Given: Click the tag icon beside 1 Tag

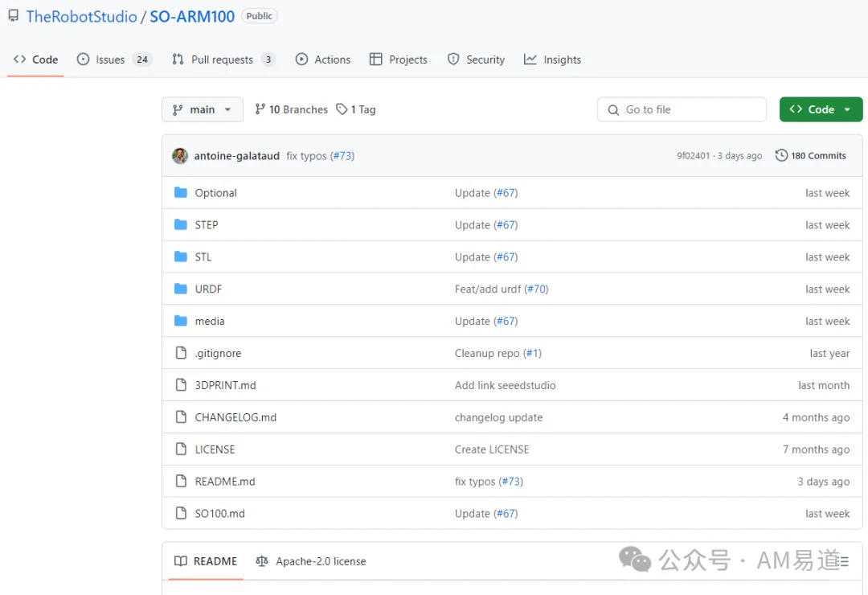Looking at the screenshot, I should (x=342, y=109).
